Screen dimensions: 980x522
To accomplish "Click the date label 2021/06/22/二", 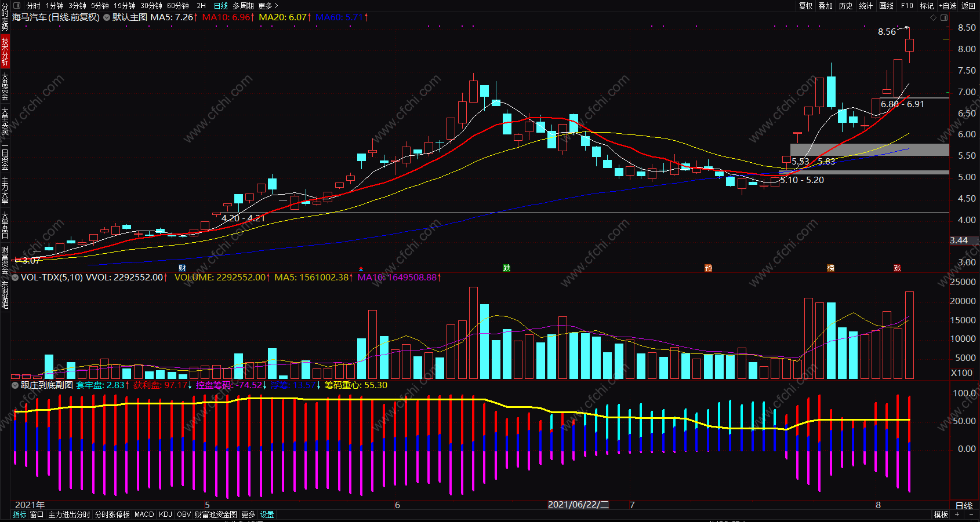I will pyautogui.click(x=579, y=505).
